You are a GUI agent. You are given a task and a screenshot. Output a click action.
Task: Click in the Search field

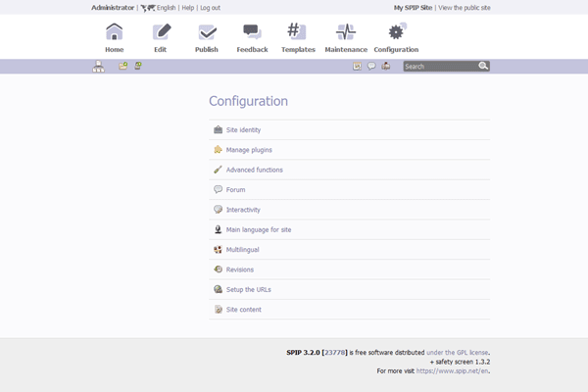click(x=439, y=67)
